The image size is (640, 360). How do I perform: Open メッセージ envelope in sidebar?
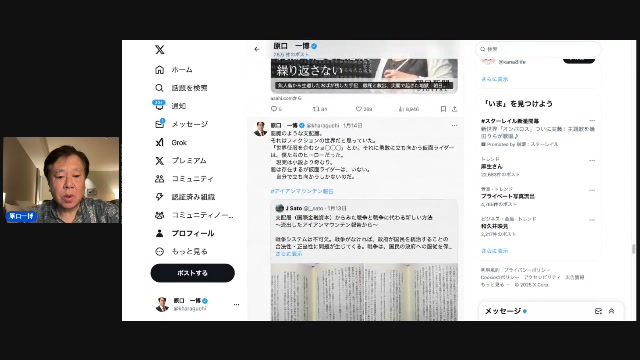click(x=160, y=124)
